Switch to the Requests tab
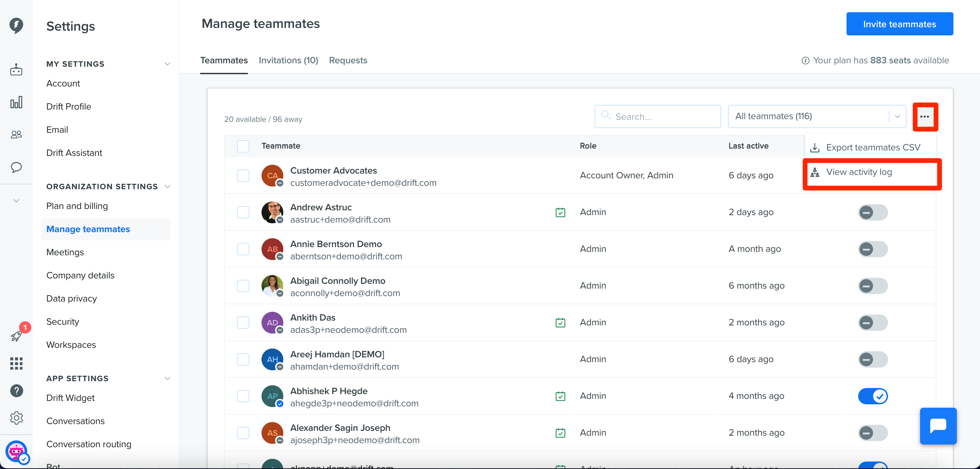 point(348,61)
